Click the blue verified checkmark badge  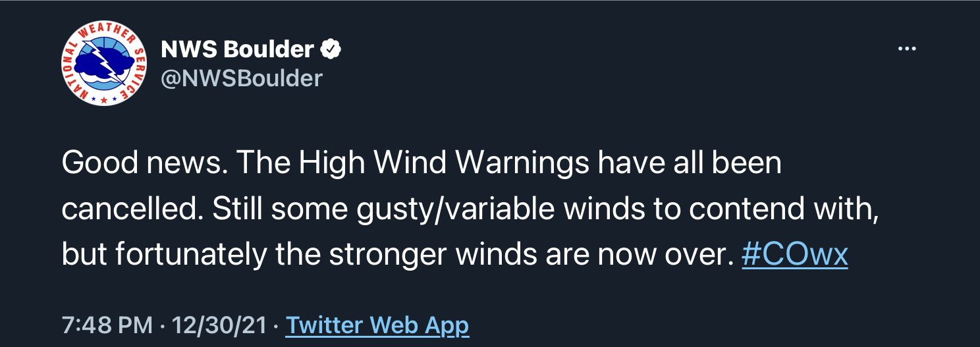click(330, 49)
